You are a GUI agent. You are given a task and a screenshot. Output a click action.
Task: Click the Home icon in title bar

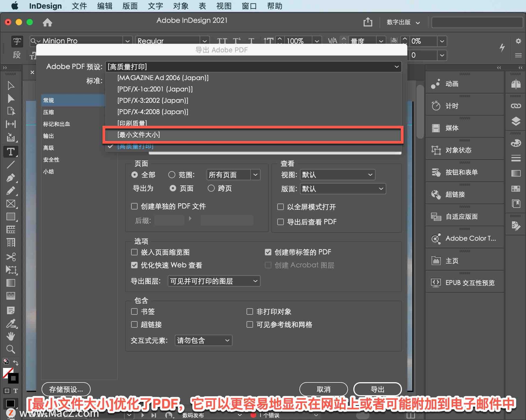click(x=47, y=22)
